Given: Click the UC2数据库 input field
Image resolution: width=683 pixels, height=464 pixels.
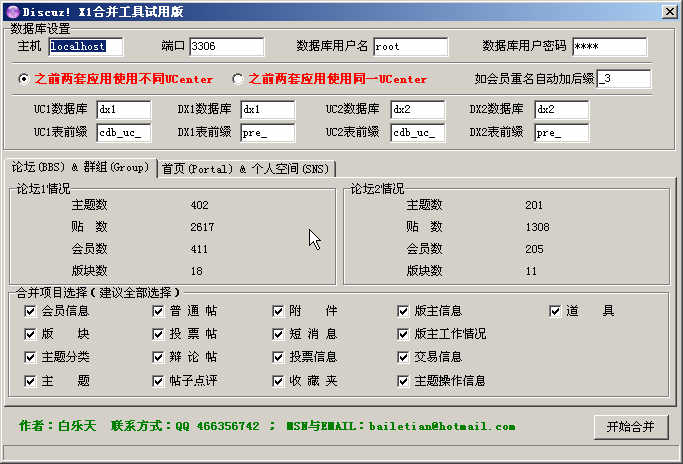Looking at the screenshot, I should coord(418,109).
